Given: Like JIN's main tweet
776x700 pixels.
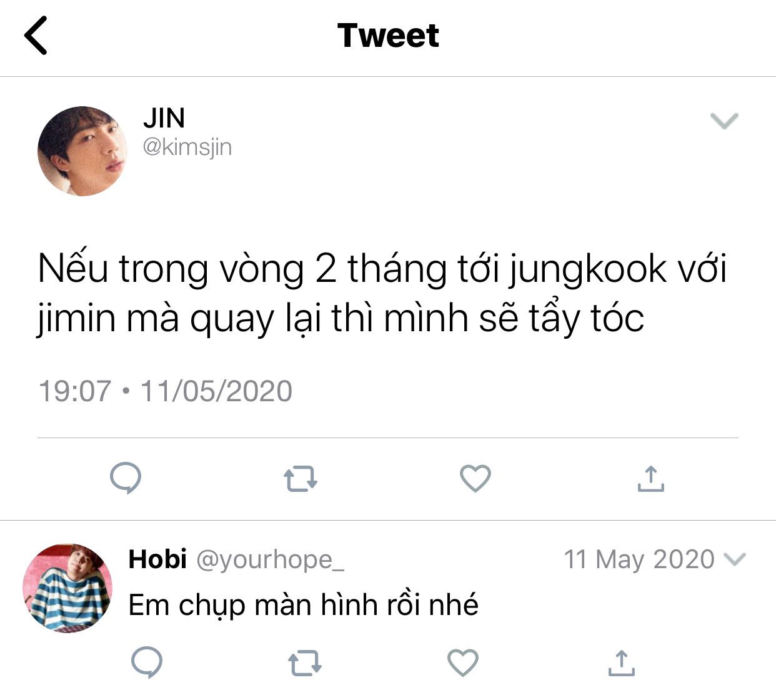Looking at the screenshot, I should pyautogui.click(x=475, y=479).
